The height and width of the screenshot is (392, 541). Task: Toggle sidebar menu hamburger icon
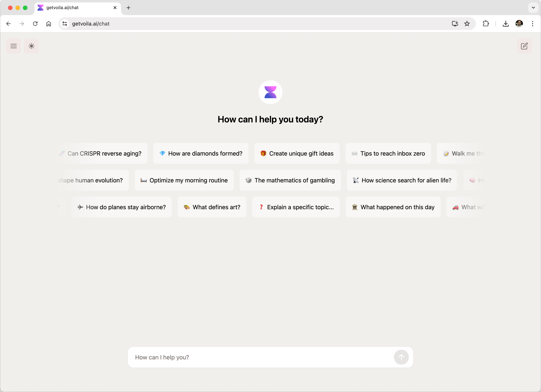[x=13, y=46]
